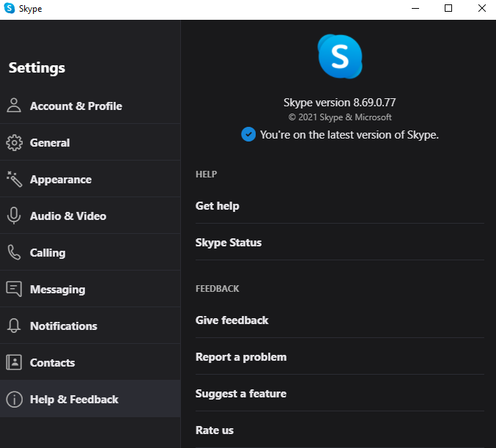Click the Appearance magic wand icon
Viewport: 496px width, 448px height.
(14, 179)
